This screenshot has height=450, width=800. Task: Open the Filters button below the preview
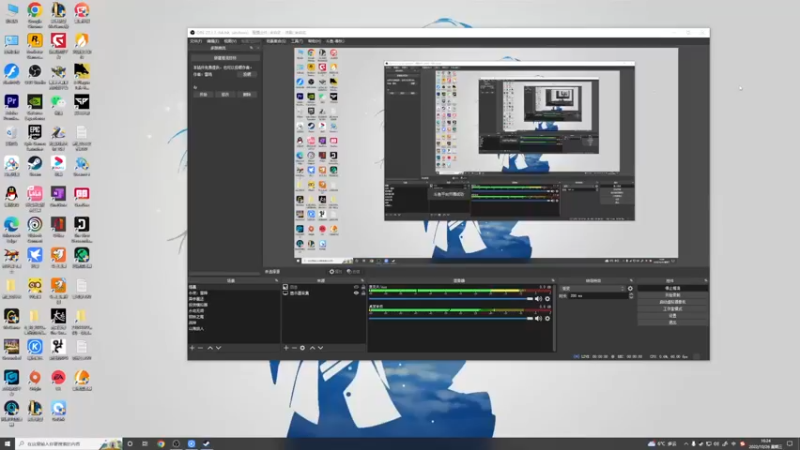coord(354,272)
